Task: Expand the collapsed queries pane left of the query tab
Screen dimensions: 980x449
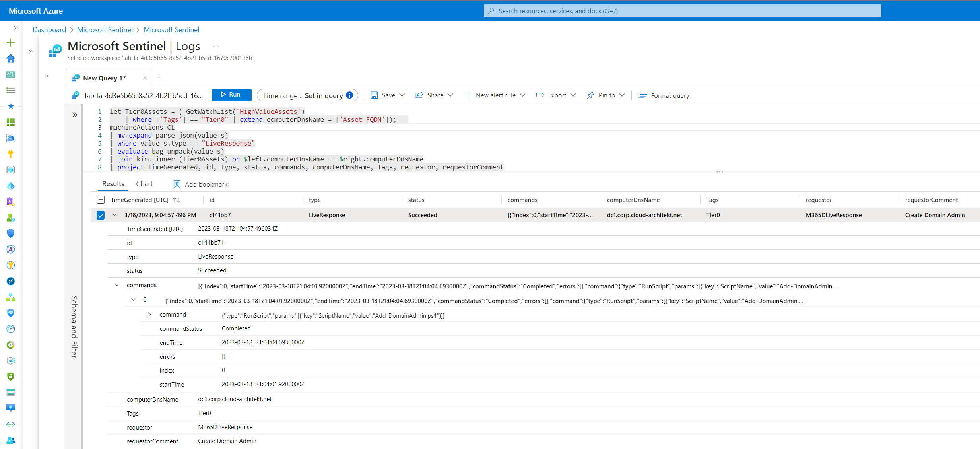Action: point(47,76)
